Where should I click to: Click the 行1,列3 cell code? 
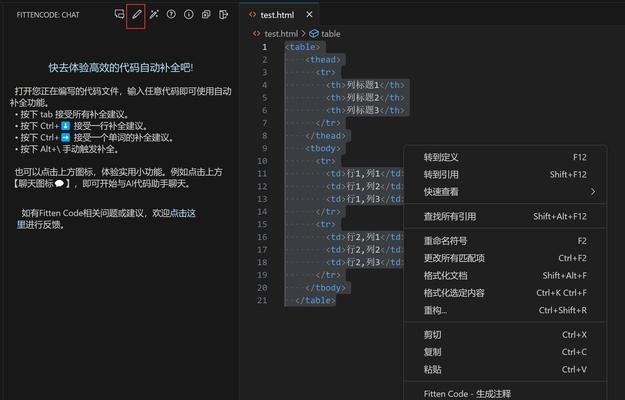click(x=364, y=199)
